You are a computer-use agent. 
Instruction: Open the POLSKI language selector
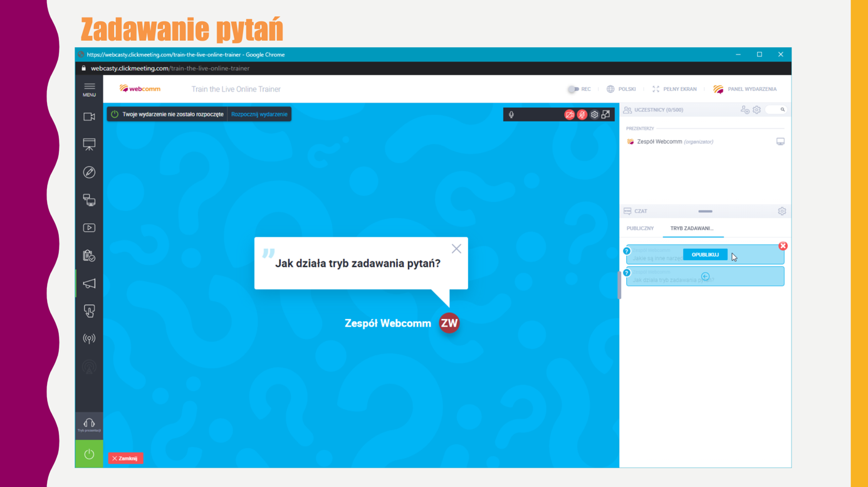[621, 89]
